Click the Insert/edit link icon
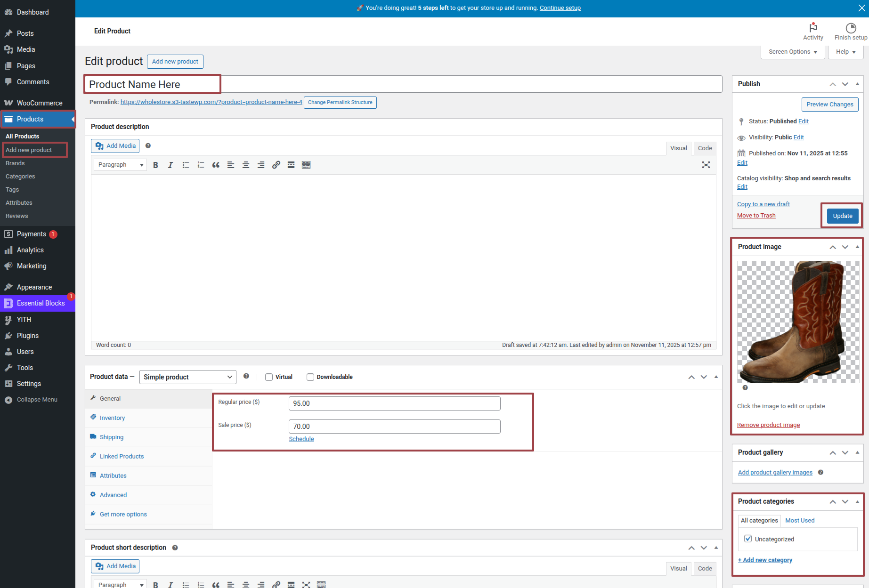The height and width of the screenshot is (588, 869). (276, 165)
